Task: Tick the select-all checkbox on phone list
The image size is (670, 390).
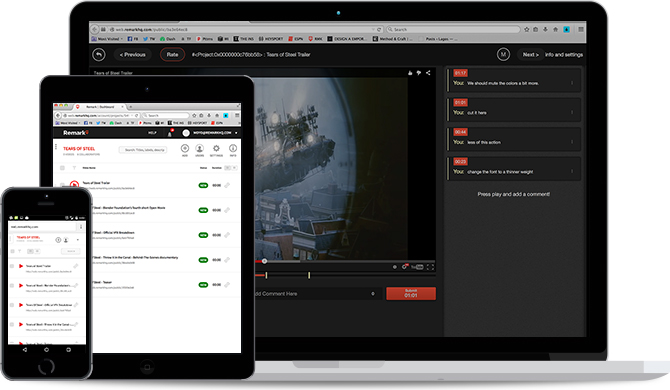Action: [12, 251]
